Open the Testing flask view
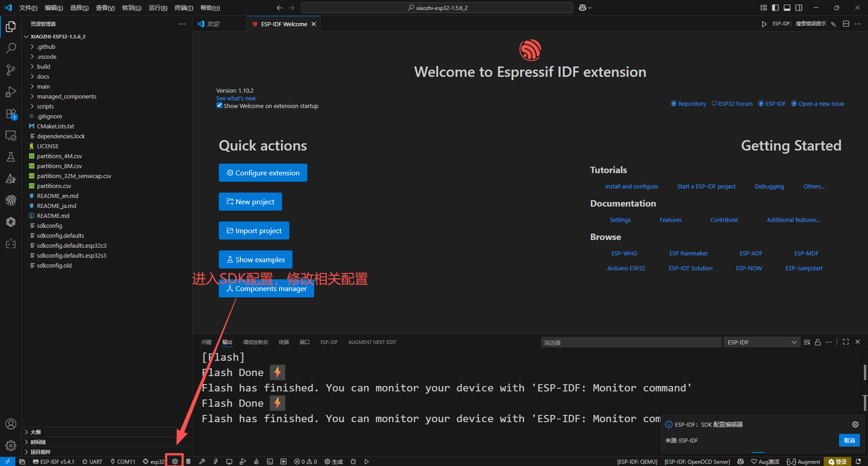Image resolution: width=868 pixels, height=466 pixels. click(11, 157)
